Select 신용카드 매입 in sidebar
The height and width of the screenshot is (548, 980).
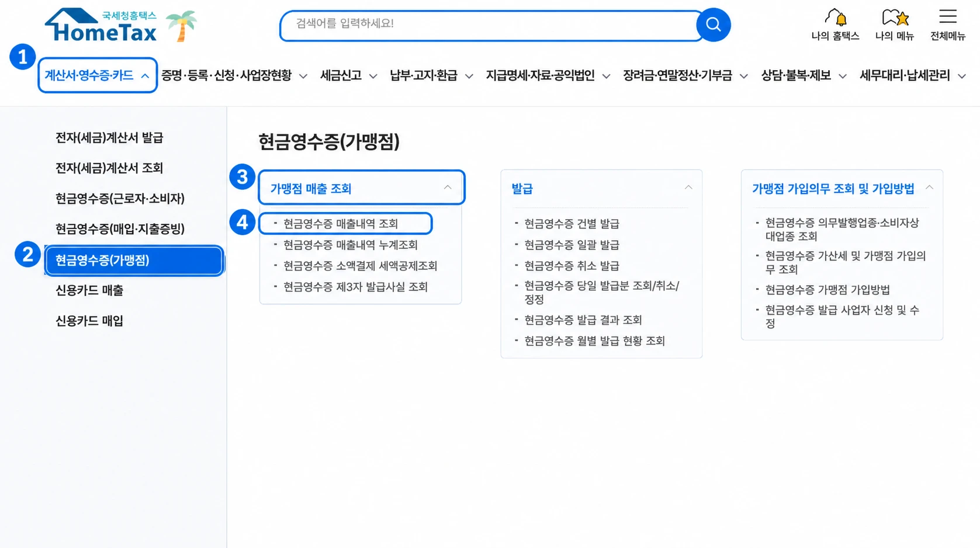point(89,321)
